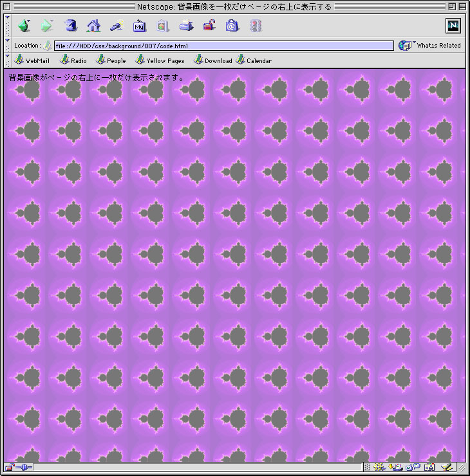This screenshot has height=476, width=470.
Task: Click inside the Location URL field
Action: [223, 46]
